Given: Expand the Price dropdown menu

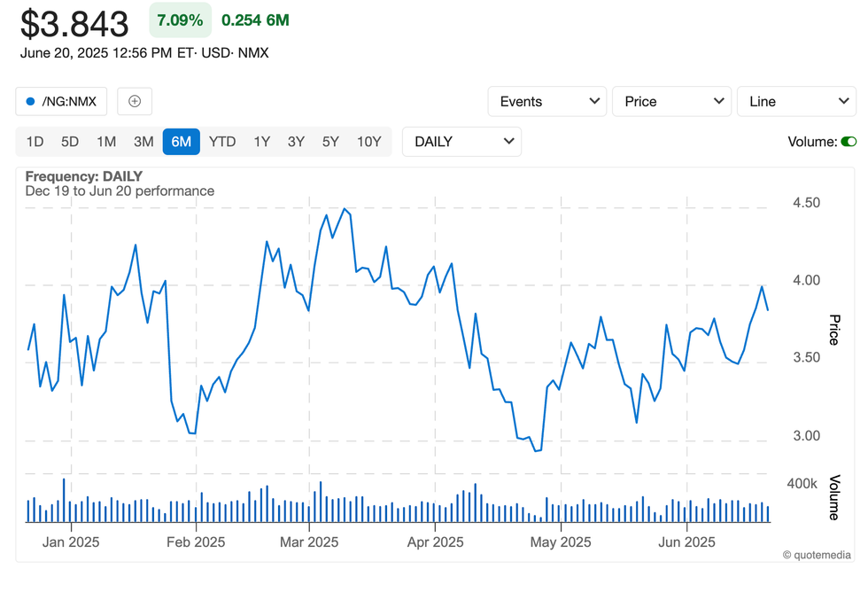Looking at the screenshot, I should click(671, 101).
